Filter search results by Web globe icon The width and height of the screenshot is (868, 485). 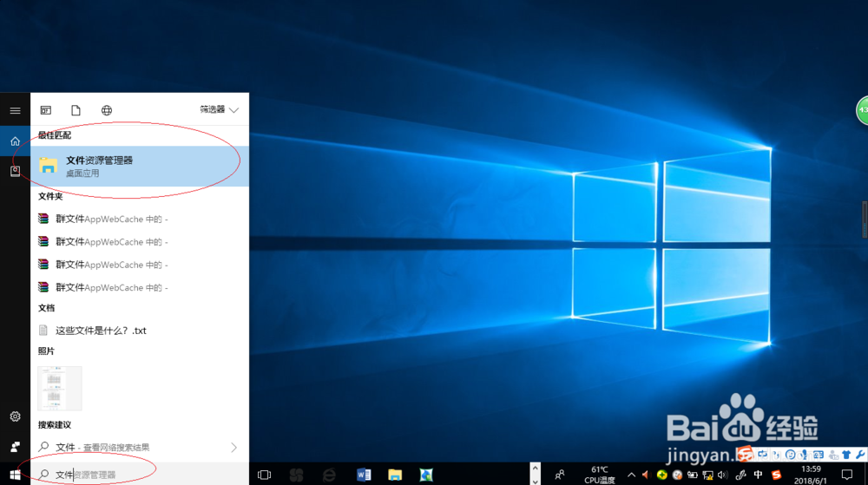pos(106,110)
